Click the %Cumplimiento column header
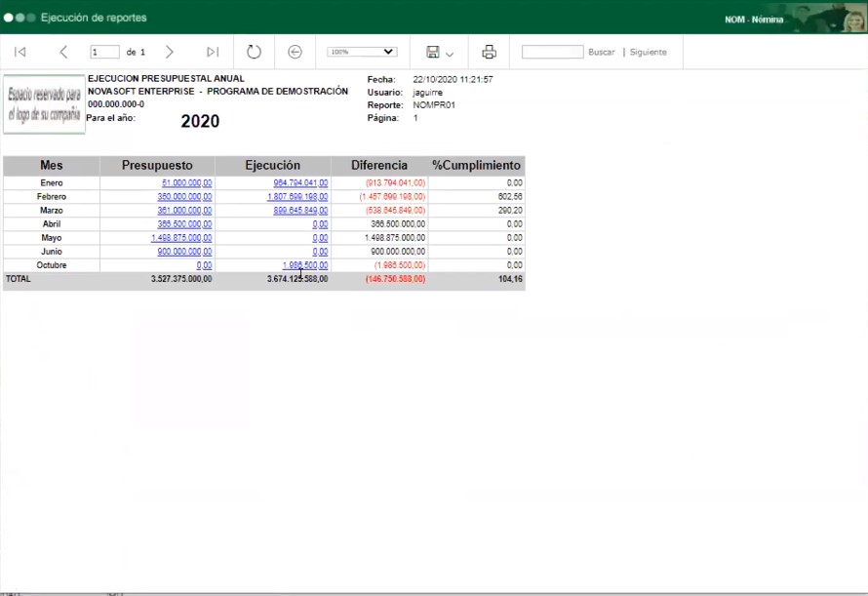 476,165
